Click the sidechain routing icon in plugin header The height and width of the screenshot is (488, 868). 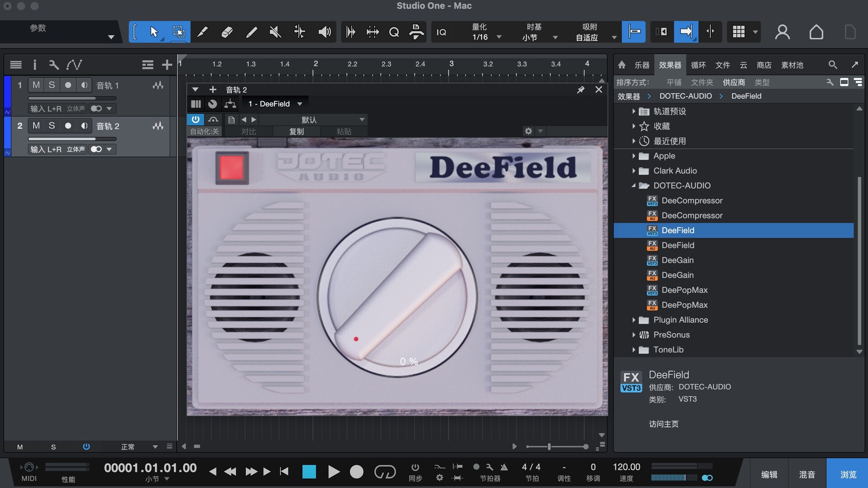[230, 104]
